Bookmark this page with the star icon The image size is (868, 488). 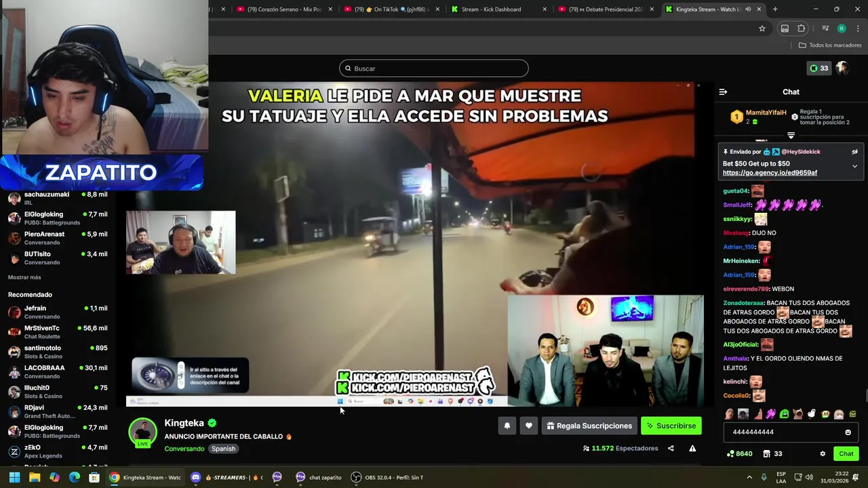pyautogui.click(x=762, y=28)
